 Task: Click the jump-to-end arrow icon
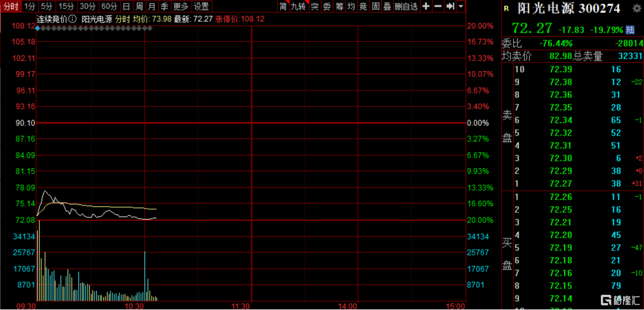click(450, 6)
